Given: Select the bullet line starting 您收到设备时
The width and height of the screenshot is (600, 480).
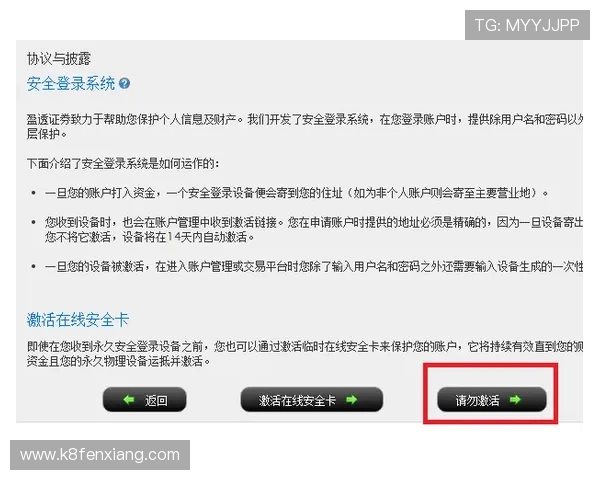Looking at the screenshot, I should (x=314, y=222).
